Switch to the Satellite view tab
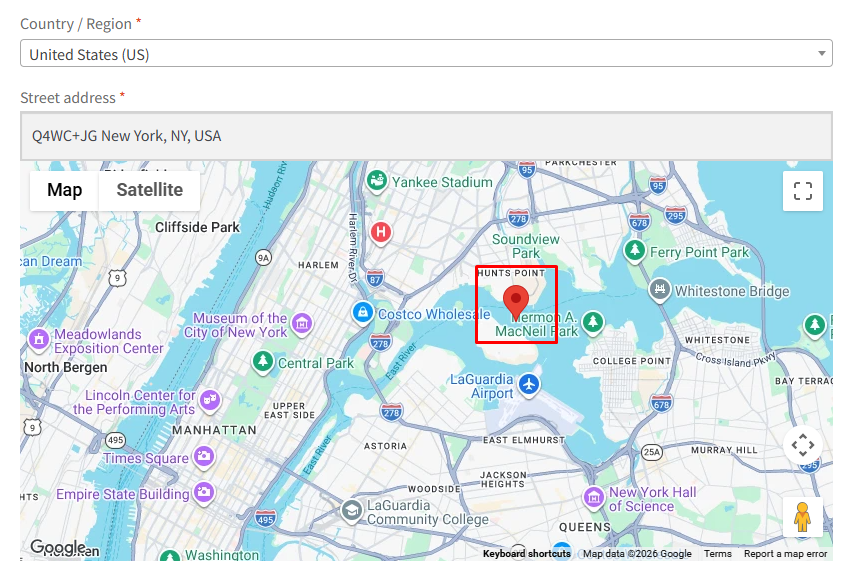The height and width of the screenshot is (576, 856). point(150,190)
